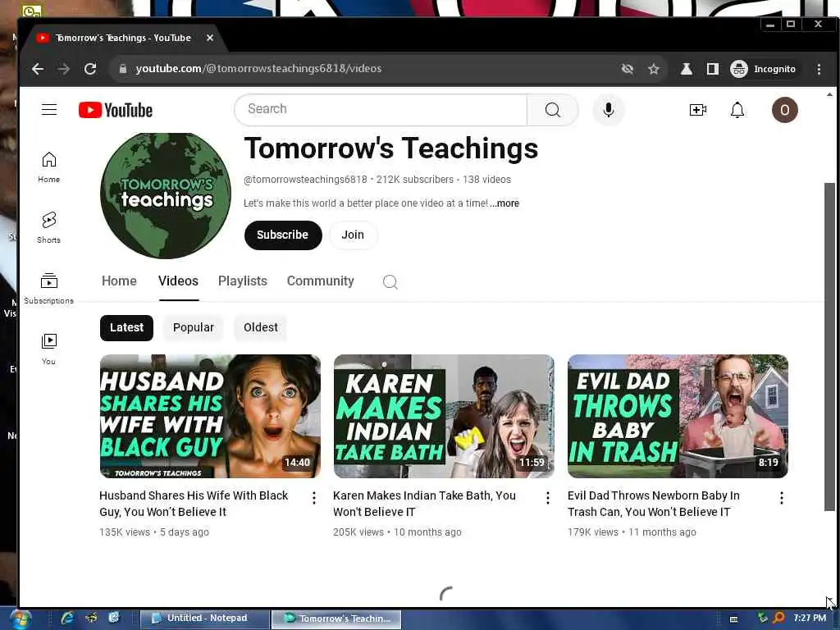Open the Chrome three-dot menu
Screen dimensions: 840x630
pos(819,69)
